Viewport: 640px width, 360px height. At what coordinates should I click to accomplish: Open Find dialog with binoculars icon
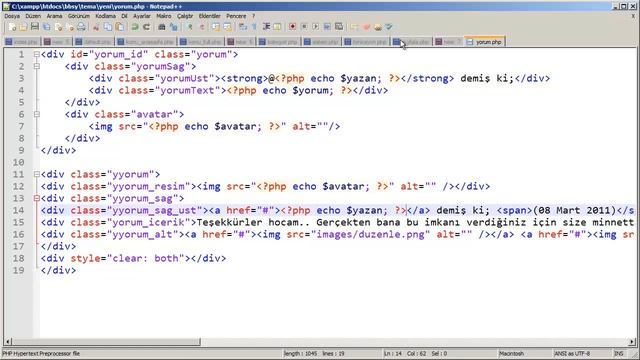point(162,27)
